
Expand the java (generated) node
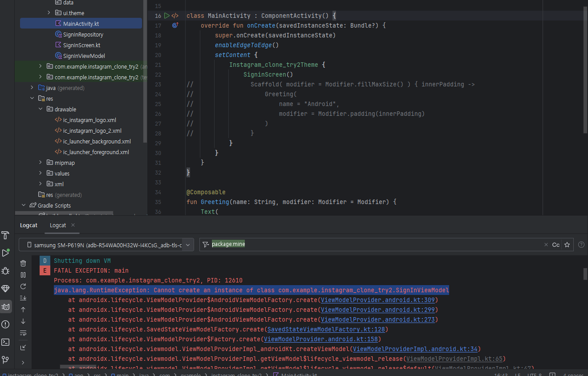32,88
